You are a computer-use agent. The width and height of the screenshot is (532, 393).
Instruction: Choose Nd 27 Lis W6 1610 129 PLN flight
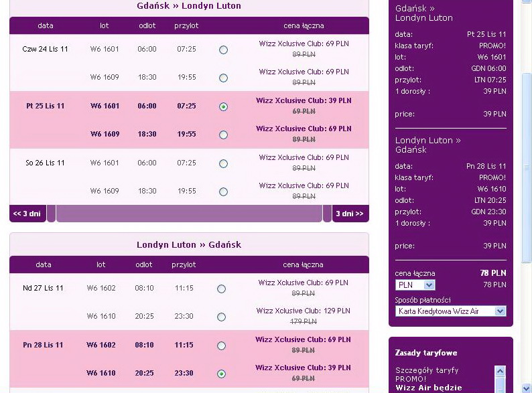click(221, 317)
